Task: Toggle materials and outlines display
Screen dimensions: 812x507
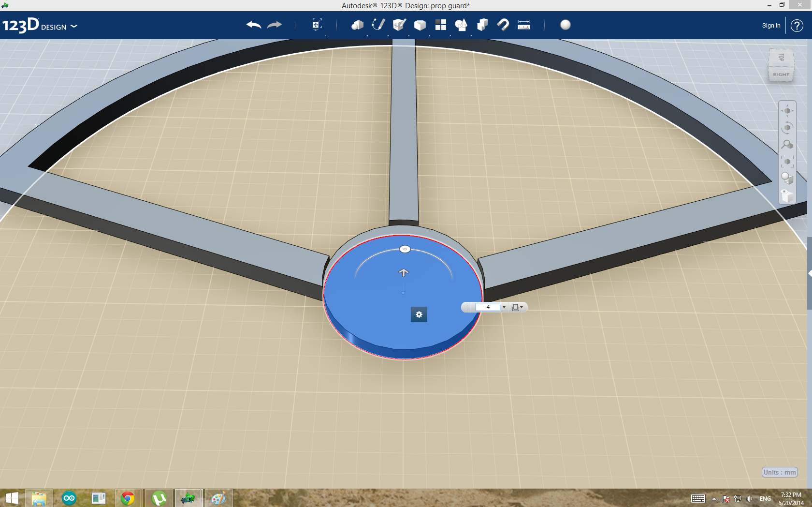Action: click(x=787, y=179)
